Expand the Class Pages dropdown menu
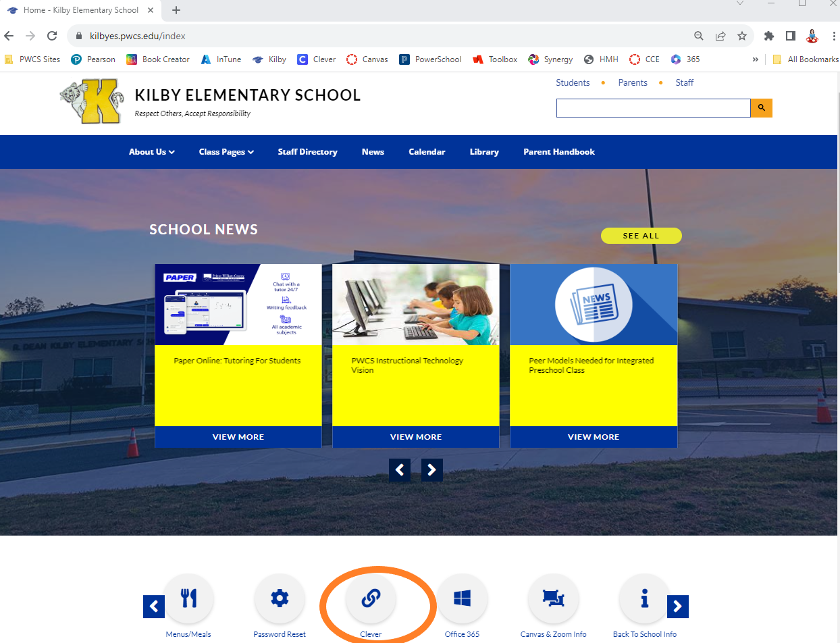840x643 pixels. (x=226, y=152)
